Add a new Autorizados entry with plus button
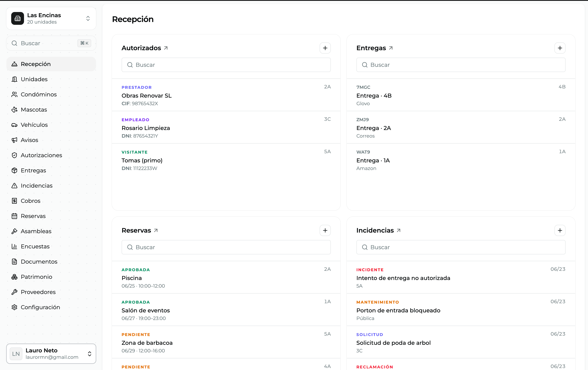Image resolution: width=588 pixels, height=370 pixels. click(x=325, y=48)
